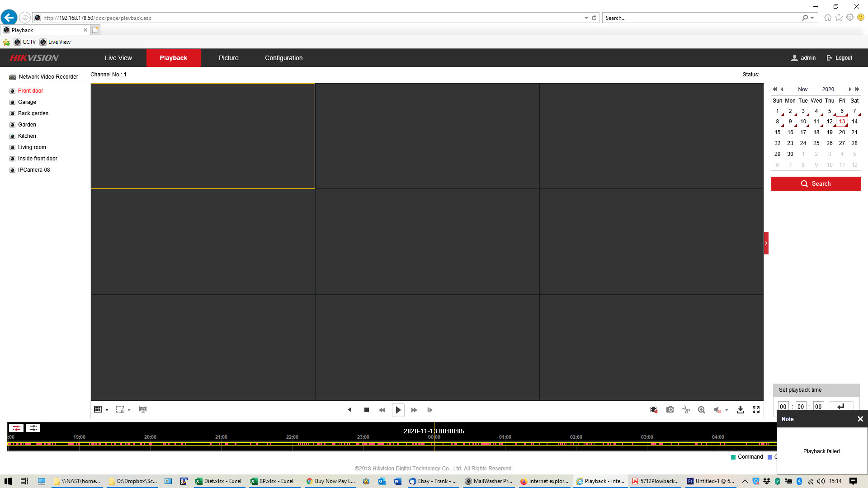Click the red Search button

coord(816,184)
